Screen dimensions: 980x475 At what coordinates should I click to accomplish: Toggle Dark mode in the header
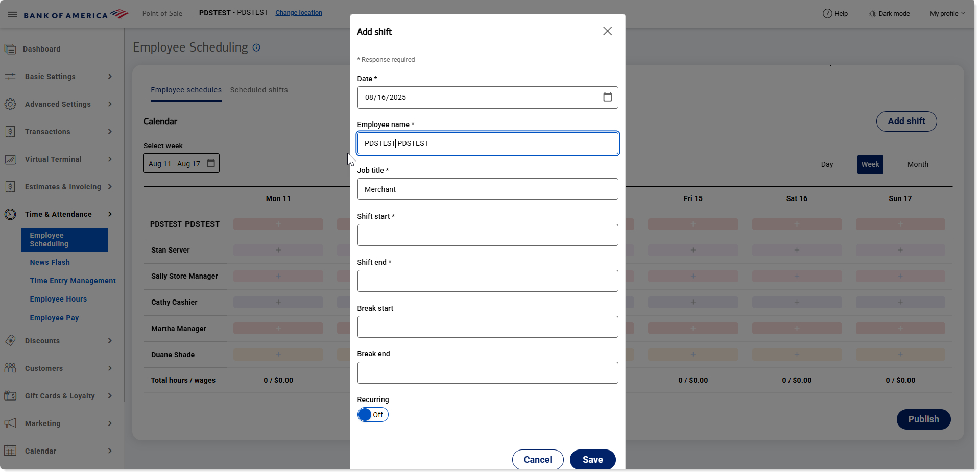coord(890,14)
